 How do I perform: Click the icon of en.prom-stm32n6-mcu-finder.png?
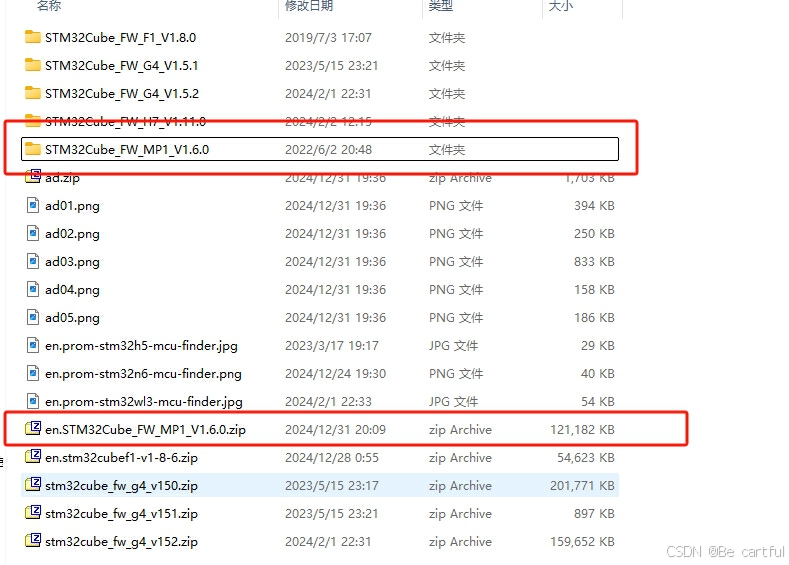pos(33,373)
